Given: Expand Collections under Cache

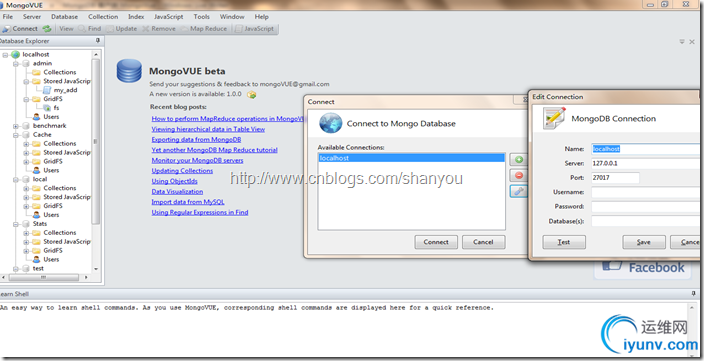Looking at the screenshot, I should tap(26, 144).
